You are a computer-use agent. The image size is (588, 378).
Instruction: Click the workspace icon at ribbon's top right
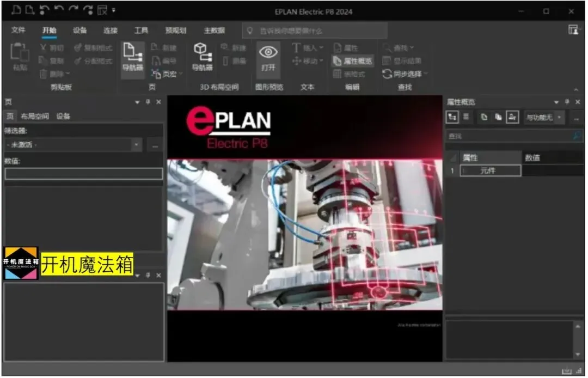(x=574, y=29)
